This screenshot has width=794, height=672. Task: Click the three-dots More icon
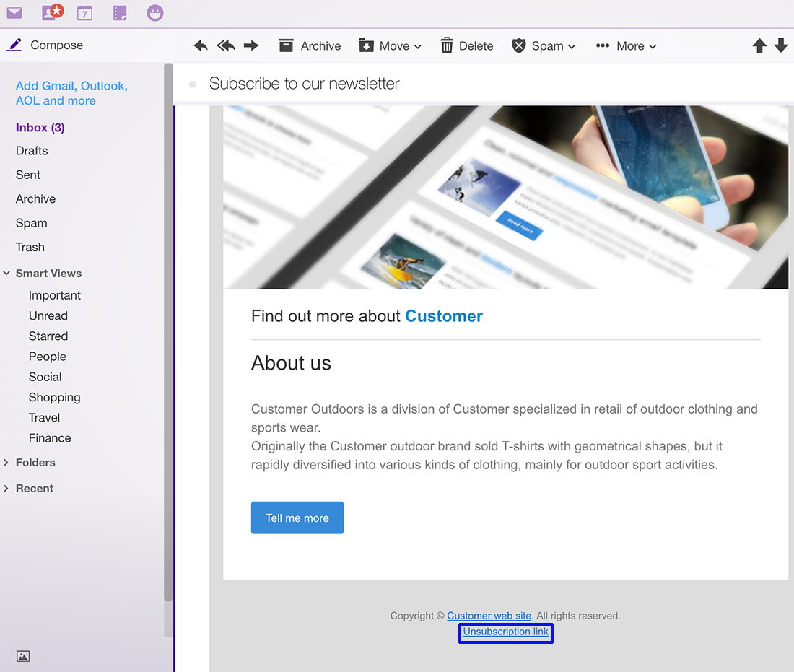click(603, 45)
